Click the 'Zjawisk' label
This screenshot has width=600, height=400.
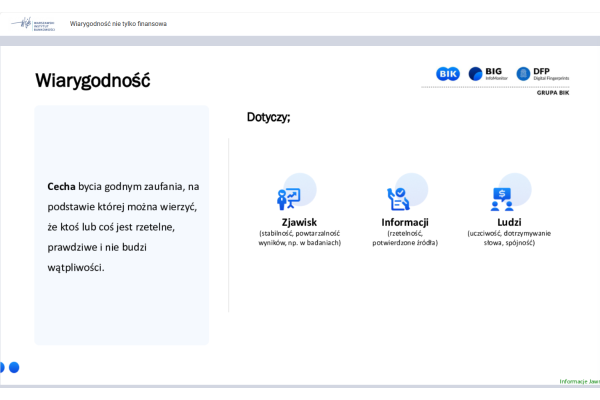click(299, 222)
